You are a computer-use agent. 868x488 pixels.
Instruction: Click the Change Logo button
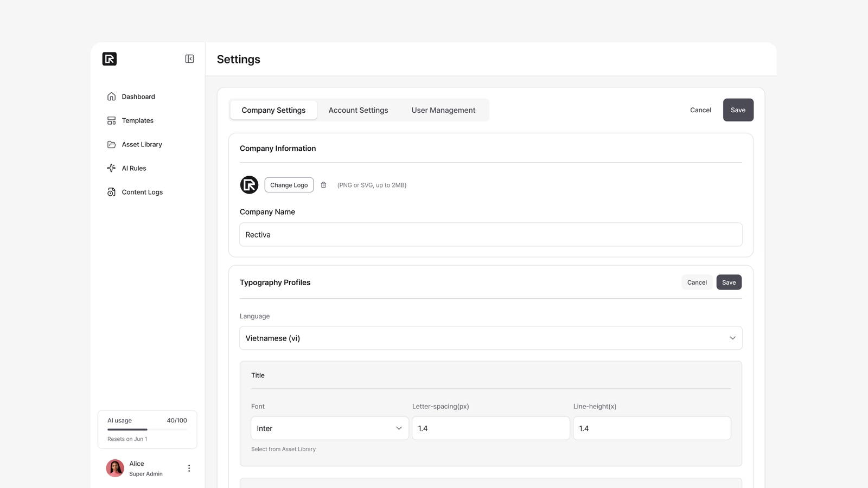[x=289, y=185]
